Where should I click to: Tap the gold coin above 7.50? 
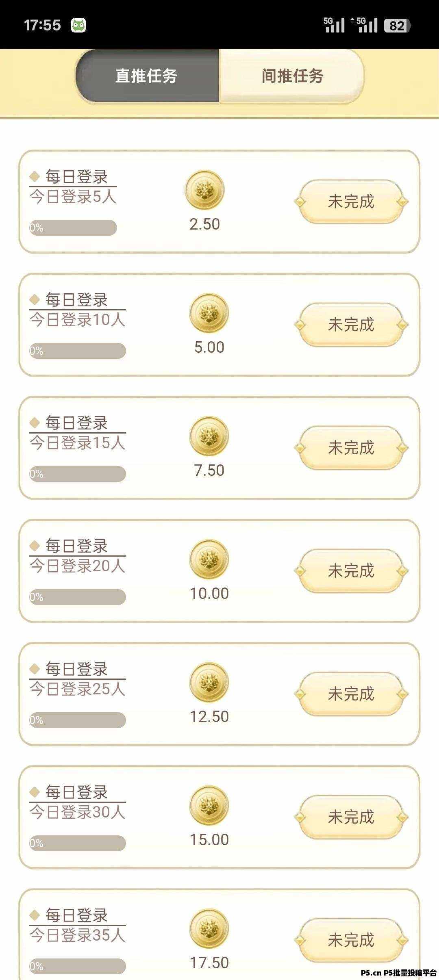point(209,436)
